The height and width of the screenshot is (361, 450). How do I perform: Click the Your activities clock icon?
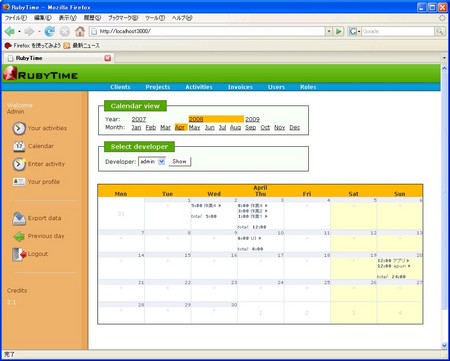(19, 128)
